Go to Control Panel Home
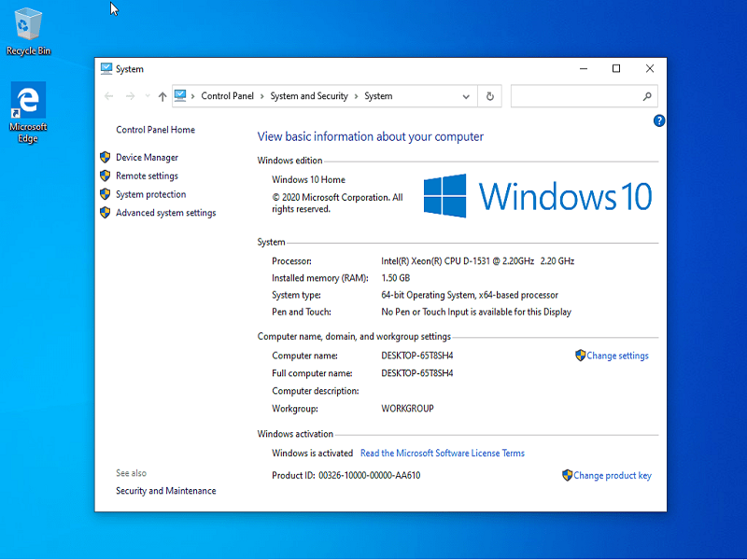The width and height of the screenshot is (747, 560). (155, 130)
